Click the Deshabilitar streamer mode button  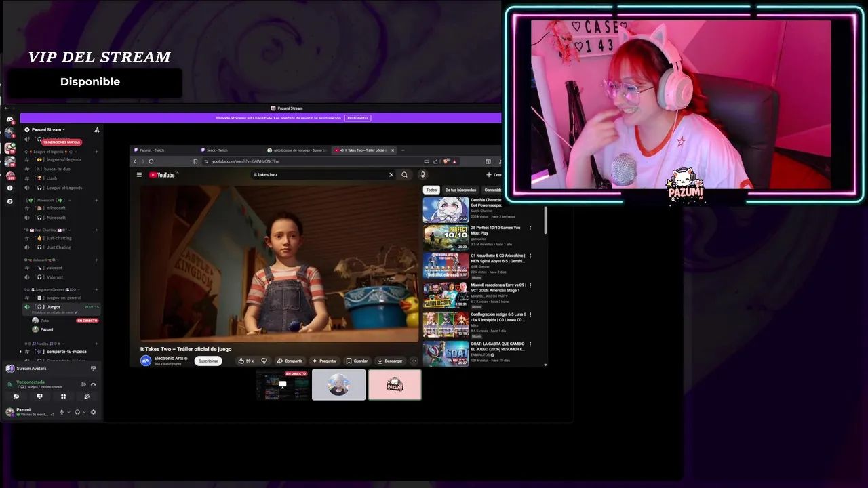(x=357, y=118)
